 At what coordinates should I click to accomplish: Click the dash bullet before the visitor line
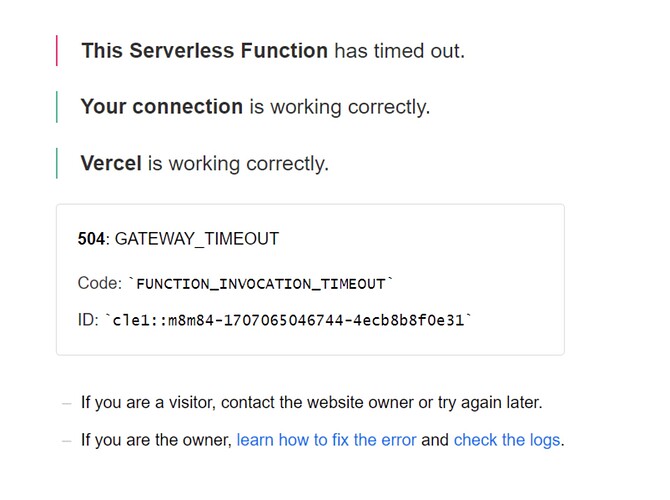[67, 402]
